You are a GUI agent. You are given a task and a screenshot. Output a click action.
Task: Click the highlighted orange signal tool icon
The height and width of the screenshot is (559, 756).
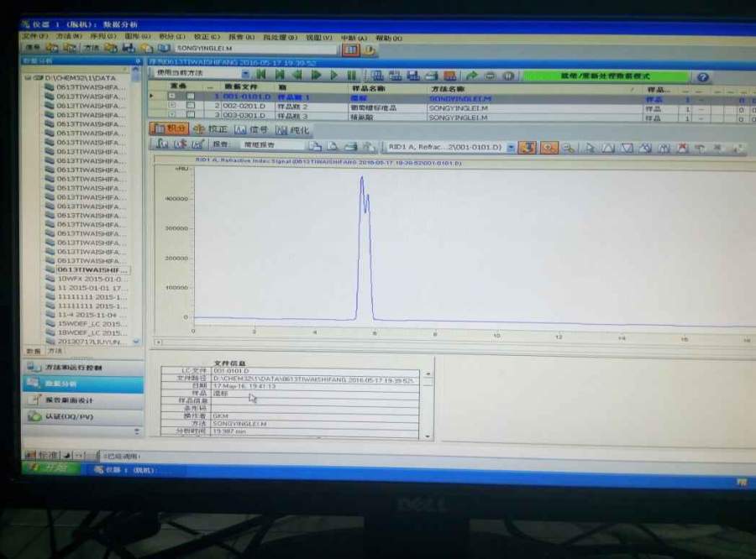[528, 148]
